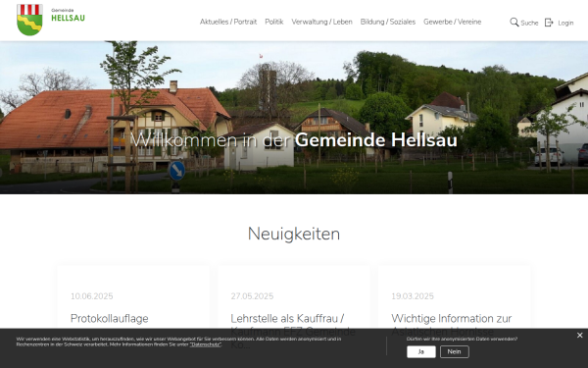Click the Hellsau coat of arms logo
The width and height of the screenshot is (588, 368).
29,20
